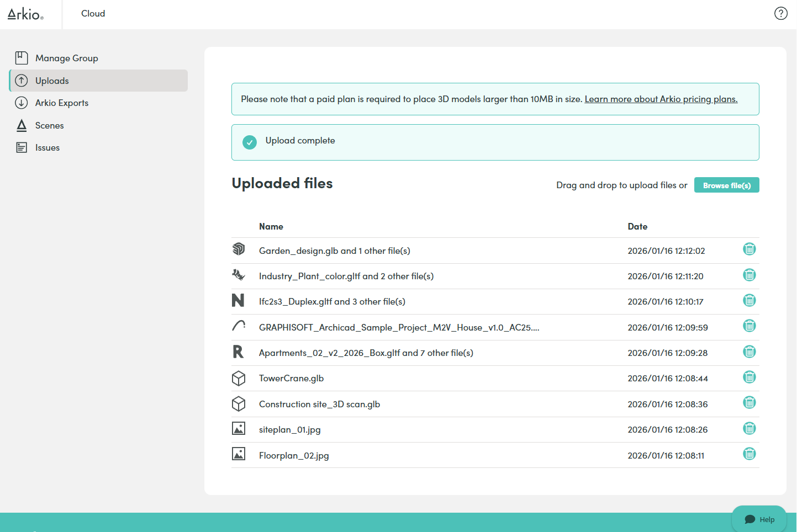Open GRAPHISOFT_Archicad_Sample_Project row
The height and width of the screenshot is (532, 797).
pyautogui.click(x=399, y=327)
